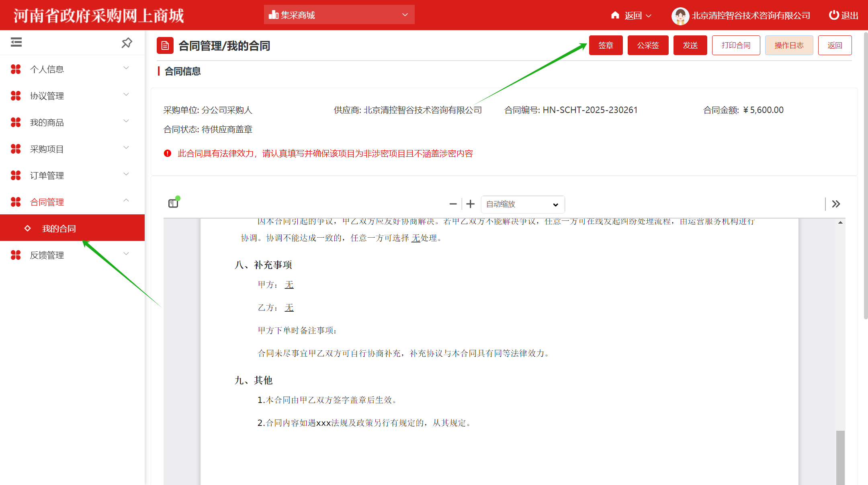The height and width of the screenshot is (485, 868).
Task: Click the 协议管理 clover icon
Action: (16, 96)
